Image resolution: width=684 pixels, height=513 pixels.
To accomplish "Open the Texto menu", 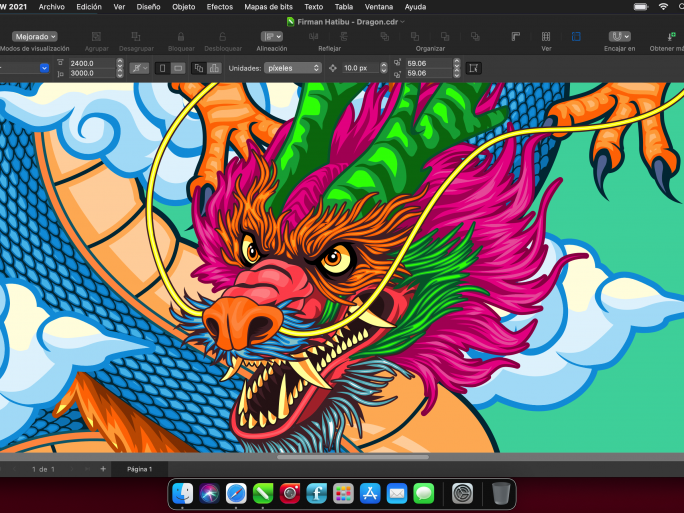I will (314, 7).
